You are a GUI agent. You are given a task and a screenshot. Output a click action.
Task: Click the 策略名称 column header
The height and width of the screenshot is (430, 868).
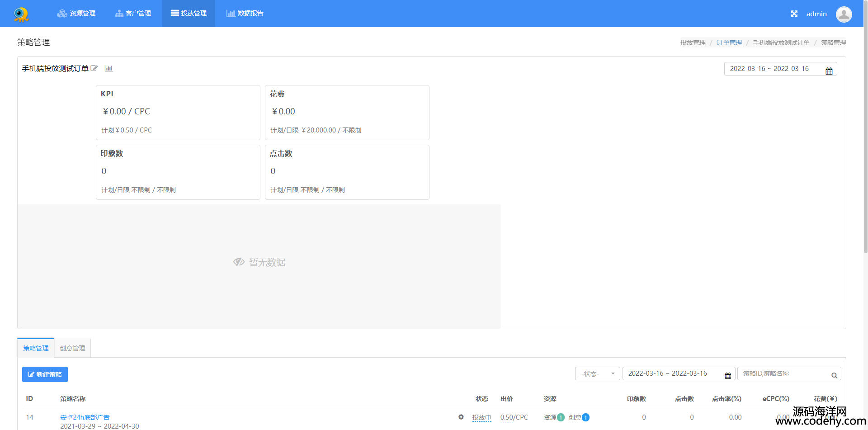pos(73,399)
